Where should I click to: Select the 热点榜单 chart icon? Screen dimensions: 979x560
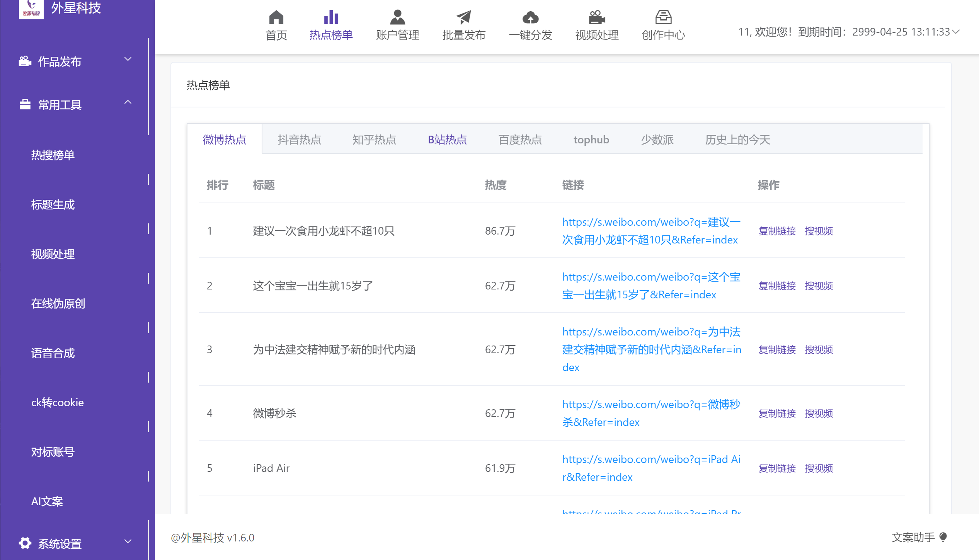(331, 17)
